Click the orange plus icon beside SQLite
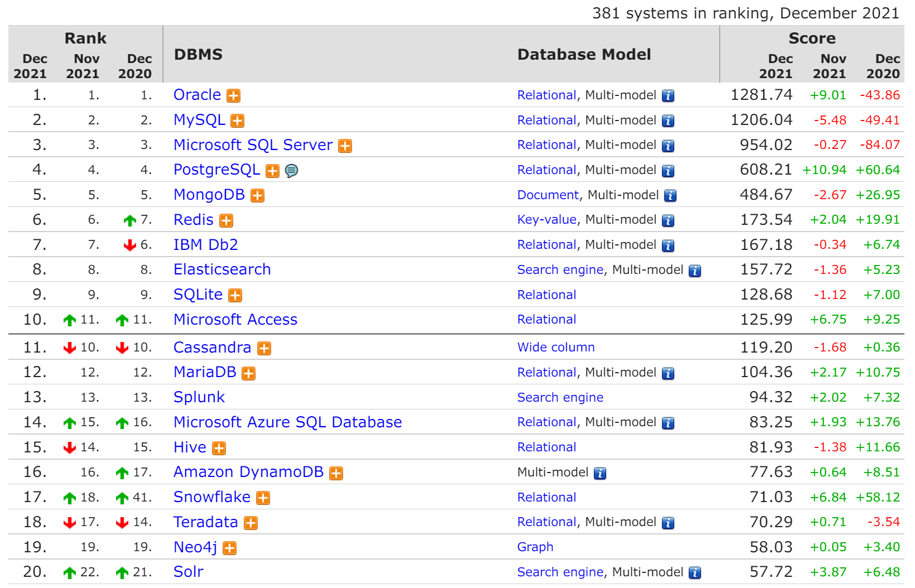Screen dimensions: 915x588 235,296
